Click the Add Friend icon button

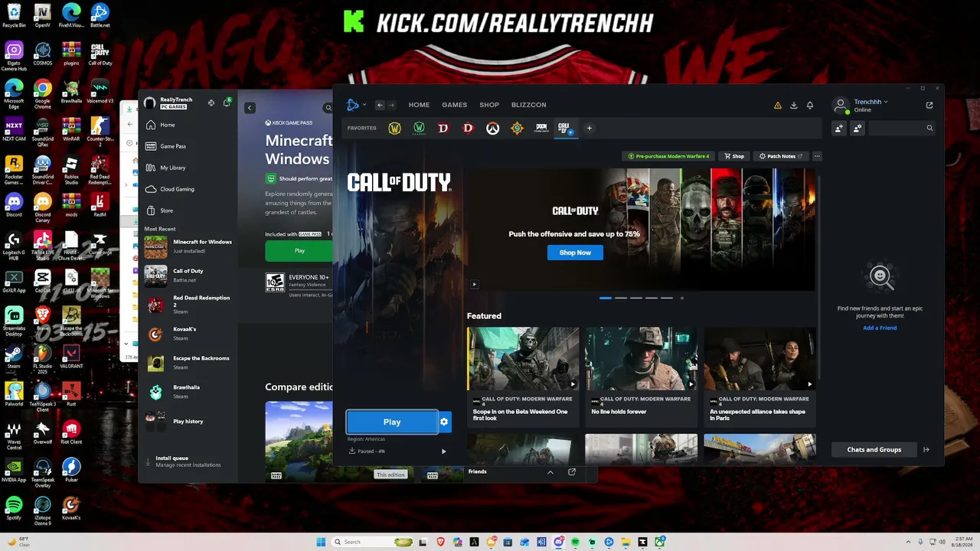839,129
